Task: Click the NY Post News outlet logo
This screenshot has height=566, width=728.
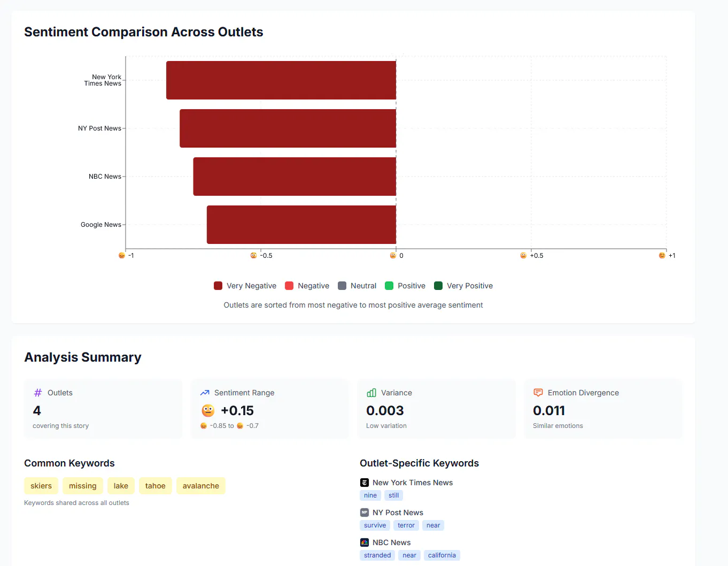Action: 365,513
